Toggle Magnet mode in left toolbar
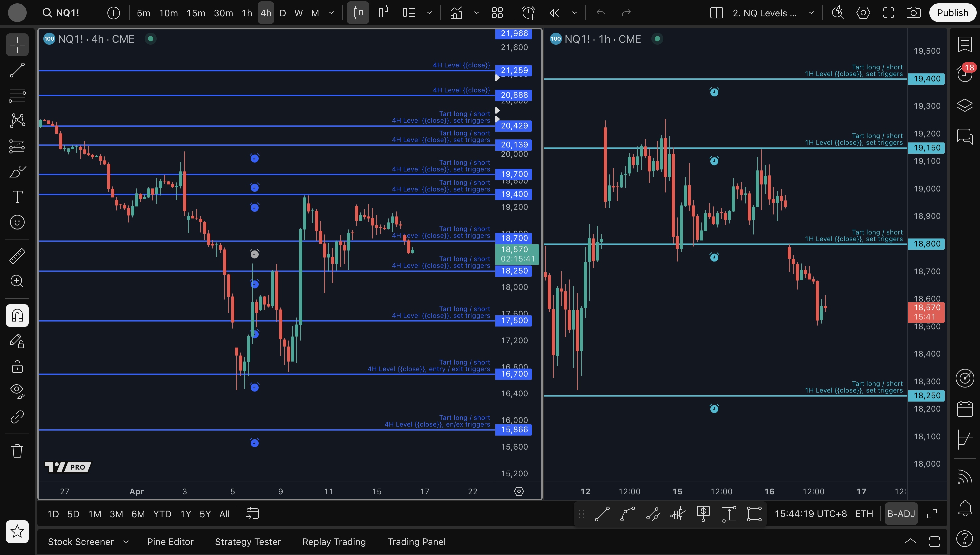Viewport: 980px width, 555px height. pyautogui.click(x=17, y=315)
